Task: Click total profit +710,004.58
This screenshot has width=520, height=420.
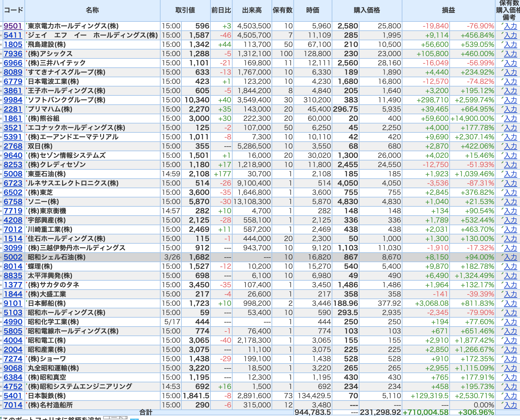Action: point(426,412)
